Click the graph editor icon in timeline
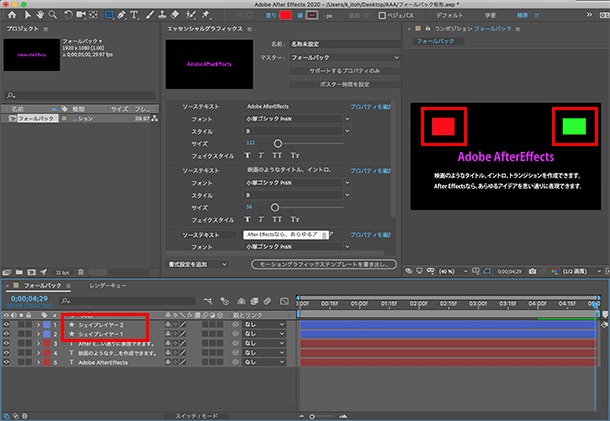Image resolution: width=610 pixels, height=421 pixels. point(284,301)
